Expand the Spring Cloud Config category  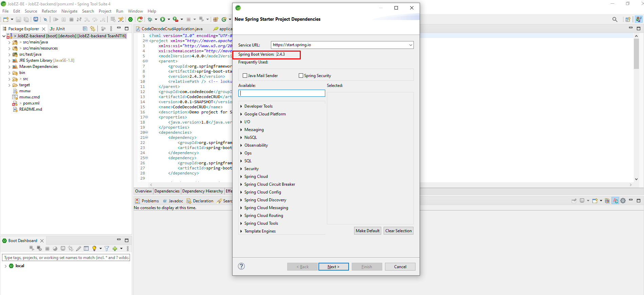241,192
